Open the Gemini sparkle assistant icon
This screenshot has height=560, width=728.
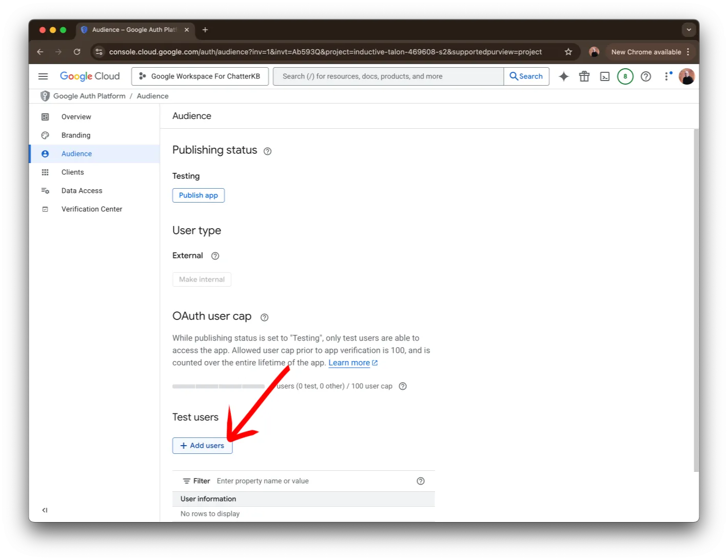pos(564,76)
